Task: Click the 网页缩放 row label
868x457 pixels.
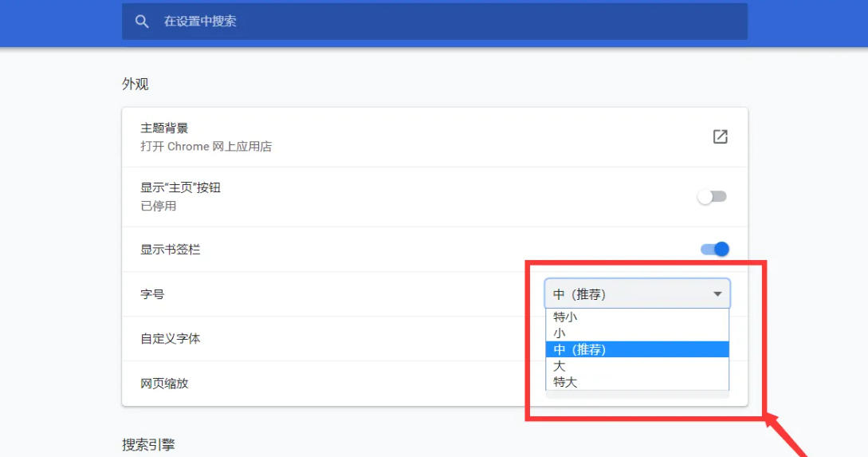Action: tap(164, 384)
